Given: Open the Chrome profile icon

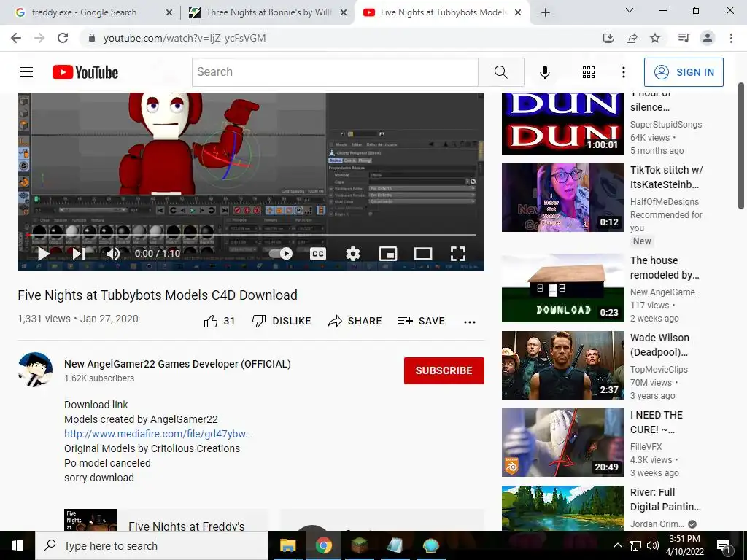Looking at the screenshot, I should pos(708,38).
